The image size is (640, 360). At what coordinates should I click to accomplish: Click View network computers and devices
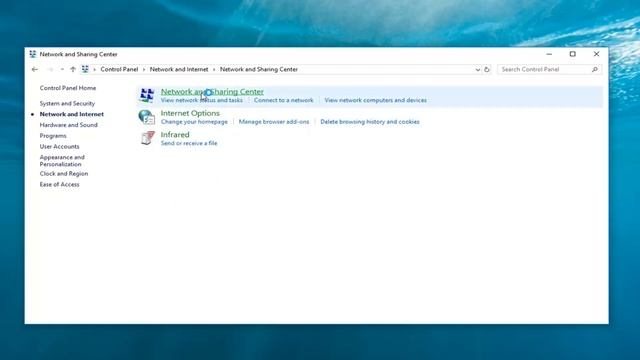point(376,100)
